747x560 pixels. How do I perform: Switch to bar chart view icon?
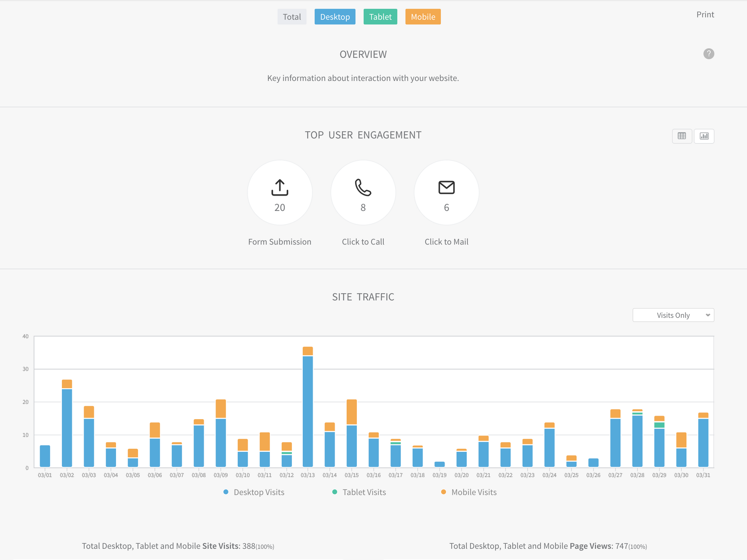(704, 136)
